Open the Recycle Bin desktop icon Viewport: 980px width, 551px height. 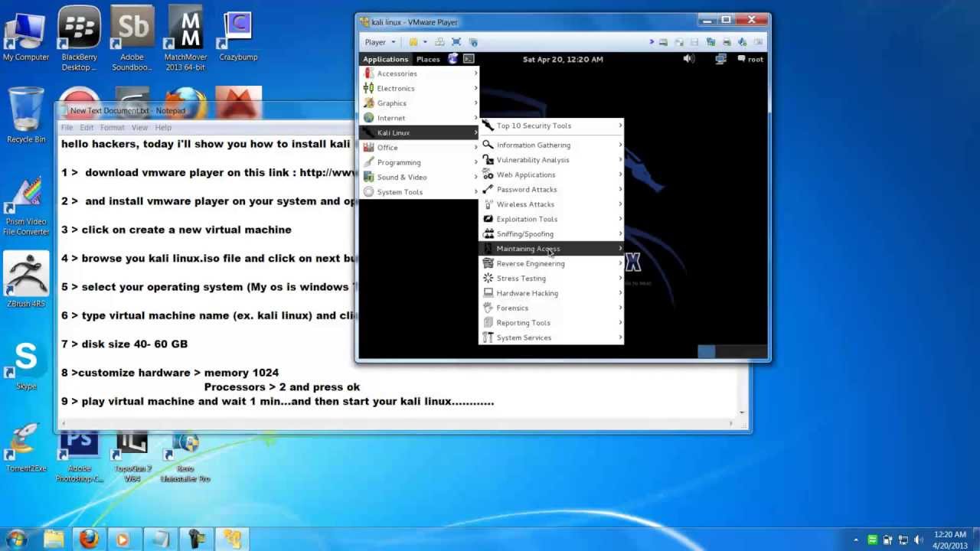coord(26,115)
